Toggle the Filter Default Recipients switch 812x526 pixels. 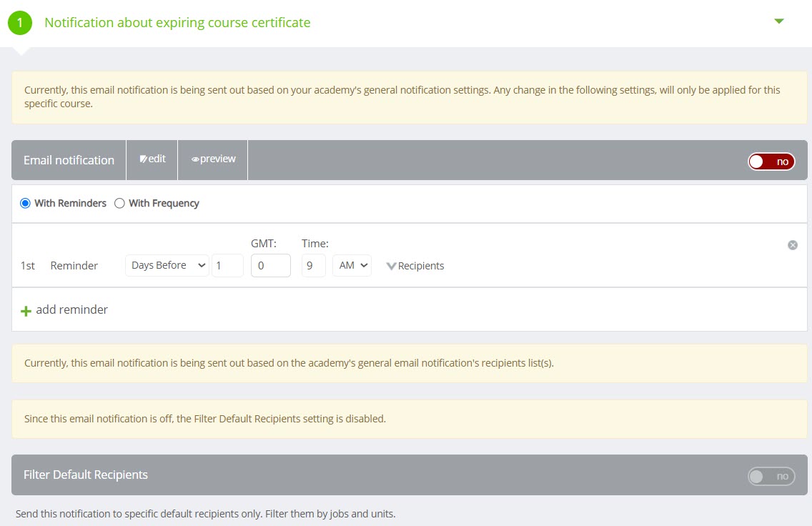(x=771, y=476)
